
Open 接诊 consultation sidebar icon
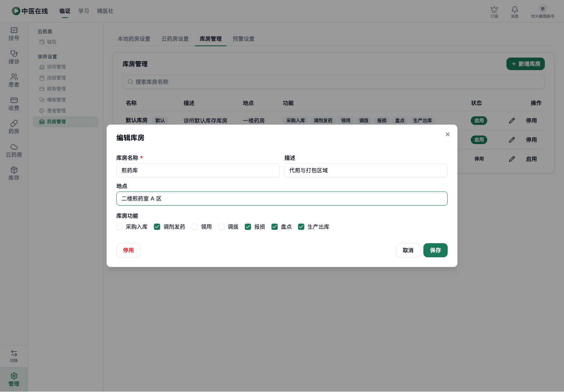[x=14, y=57]
